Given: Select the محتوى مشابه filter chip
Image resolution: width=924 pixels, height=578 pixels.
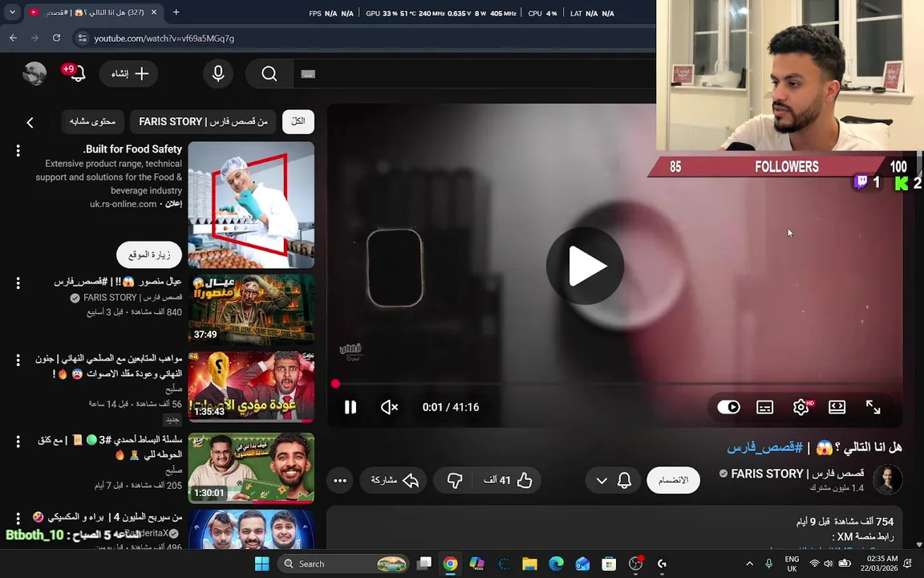Looking at the screenshot, I should point(92,121).
